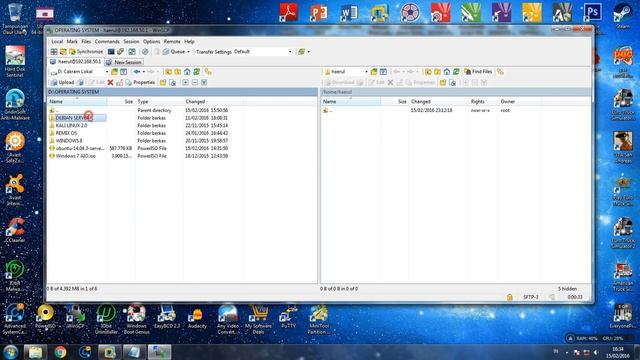
Task: Click the Queue toolbar button
Action: [x=174, y=52]
